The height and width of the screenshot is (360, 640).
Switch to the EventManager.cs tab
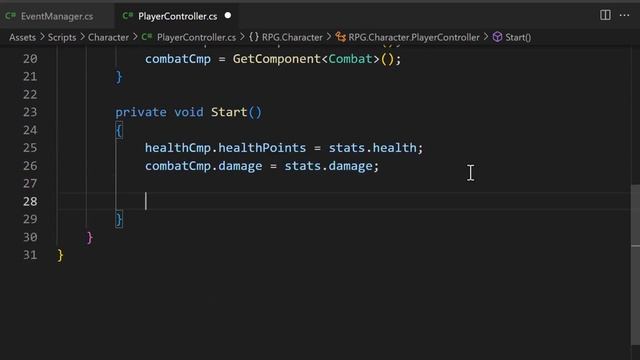point(57,16)
